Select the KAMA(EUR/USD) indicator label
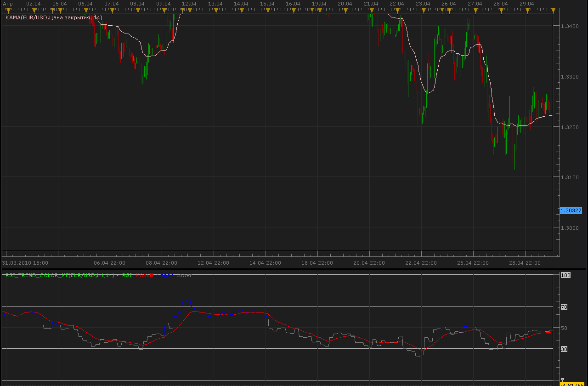 coord(54,17)
